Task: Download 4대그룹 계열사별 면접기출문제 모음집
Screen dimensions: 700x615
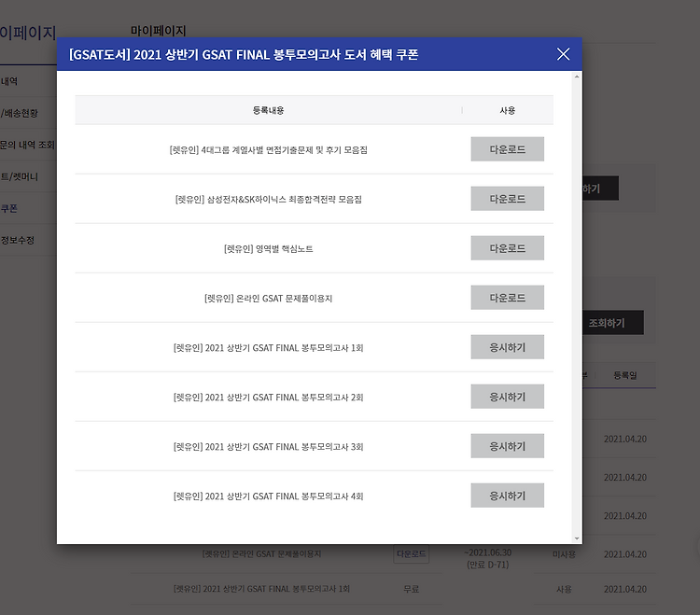Action: click(x=507, y=149)
